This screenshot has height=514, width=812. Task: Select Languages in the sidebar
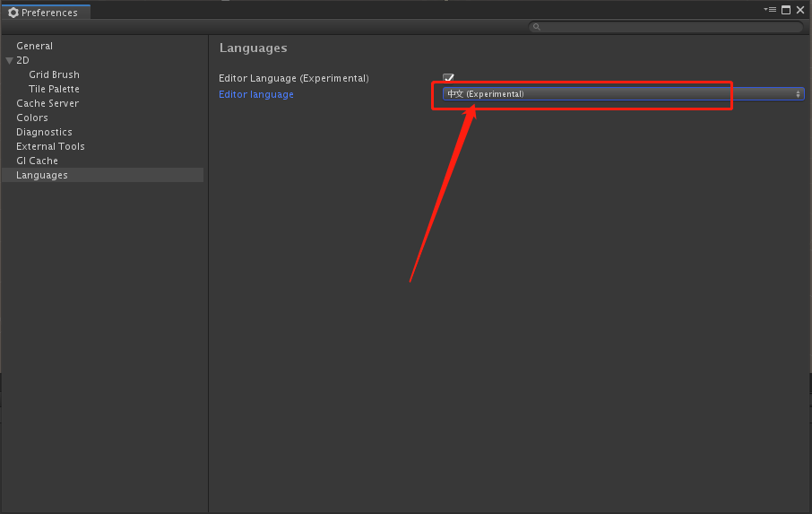tap(102, 175)
